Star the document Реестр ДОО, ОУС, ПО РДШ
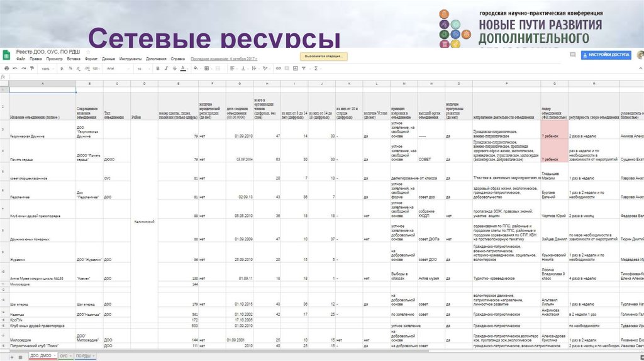The width and height of the screenshot is (644, 361). [x=87, y=52]
